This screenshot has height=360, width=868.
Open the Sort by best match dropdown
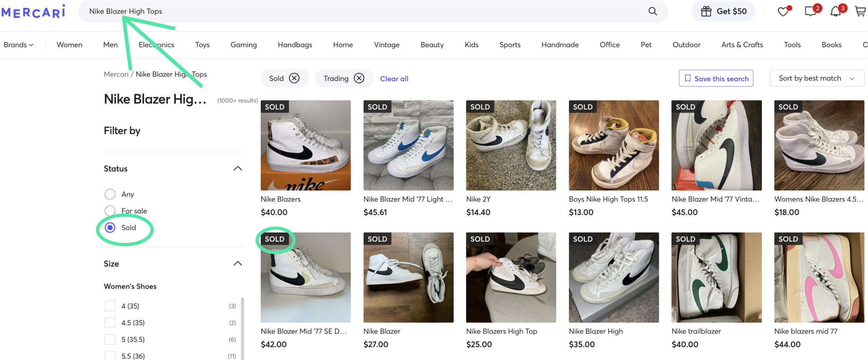click(x=816, y=78)
